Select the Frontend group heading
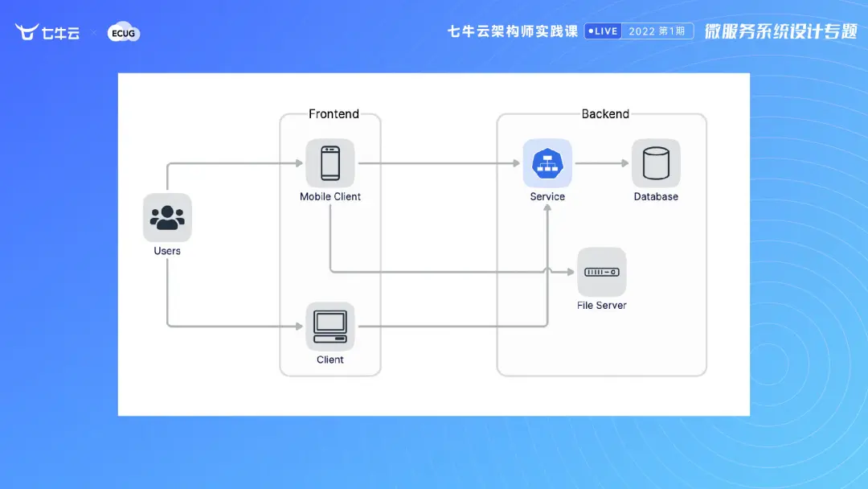This screenshot has width=868, height=489. 334,114
